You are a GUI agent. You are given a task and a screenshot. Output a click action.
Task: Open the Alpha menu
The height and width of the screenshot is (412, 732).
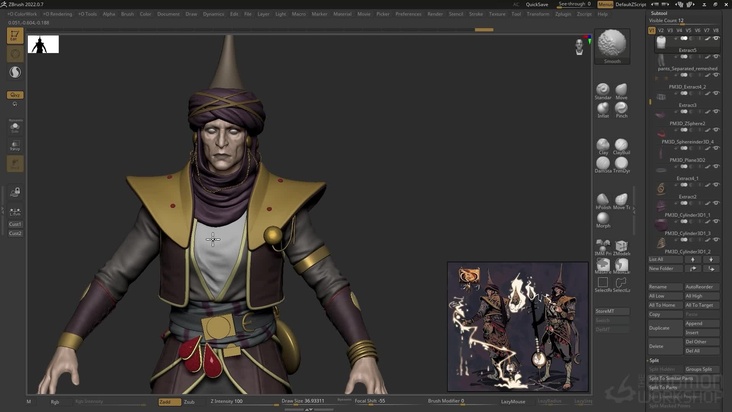tap(109, 14)
